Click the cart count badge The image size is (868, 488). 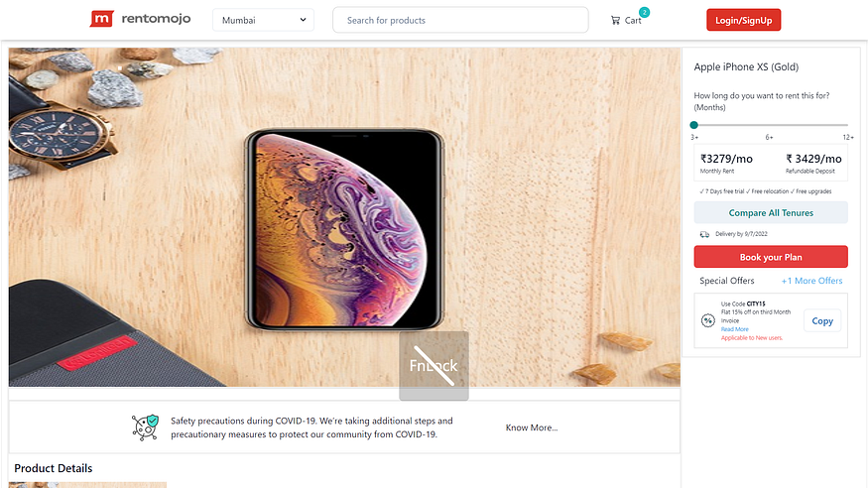644,12
